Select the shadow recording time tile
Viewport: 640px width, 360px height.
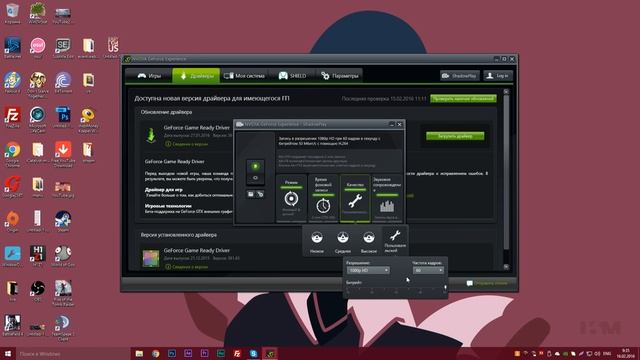(x=323, y=199)
